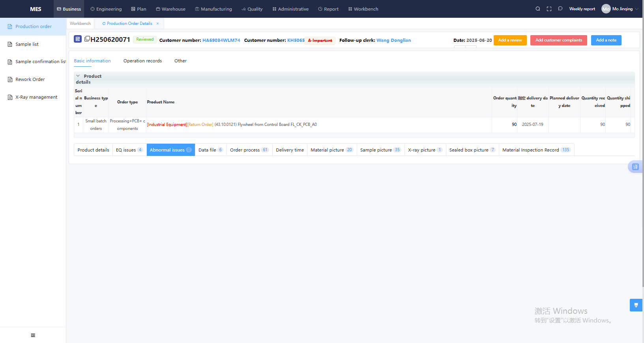Click the search magnifier icon in header
The height and width of the screenshot is (343, 644).
[x=537, y=9]
